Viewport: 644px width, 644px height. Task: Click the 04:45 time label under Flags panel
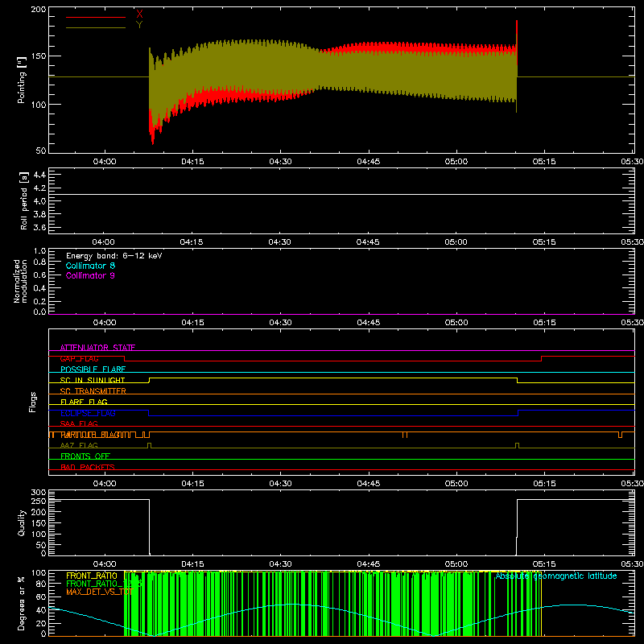(369, 484)
